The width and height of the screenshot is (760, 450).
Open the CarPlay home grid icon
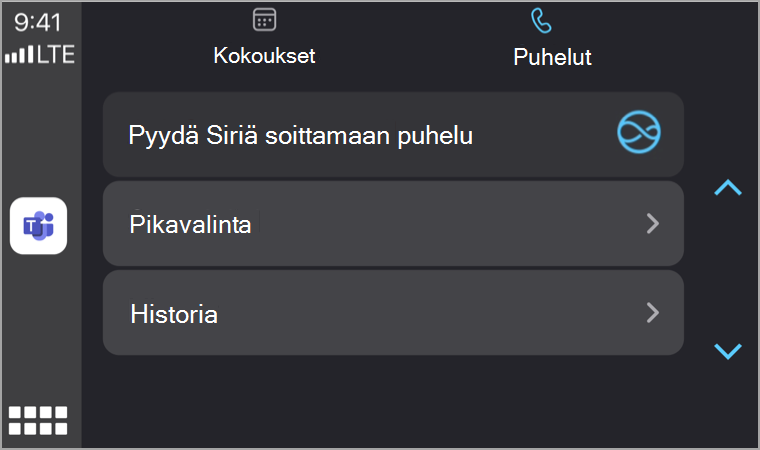click(38, 420)
